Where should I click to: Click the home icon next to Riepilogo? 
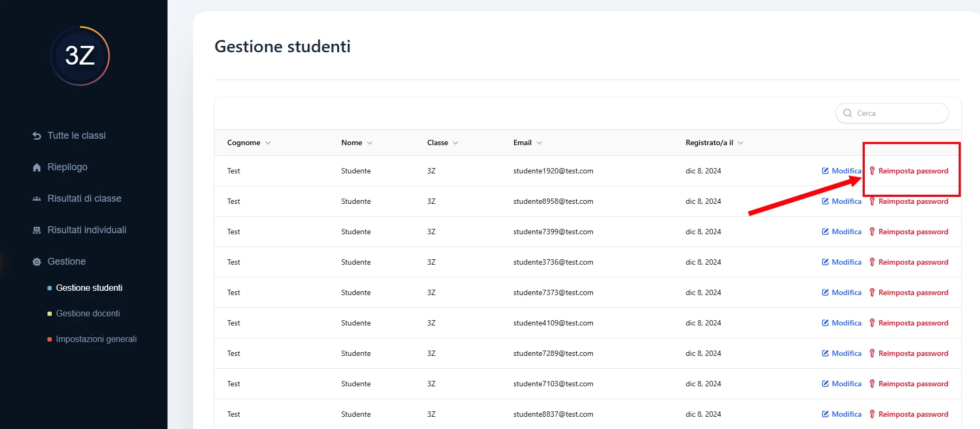coord(37,168)
